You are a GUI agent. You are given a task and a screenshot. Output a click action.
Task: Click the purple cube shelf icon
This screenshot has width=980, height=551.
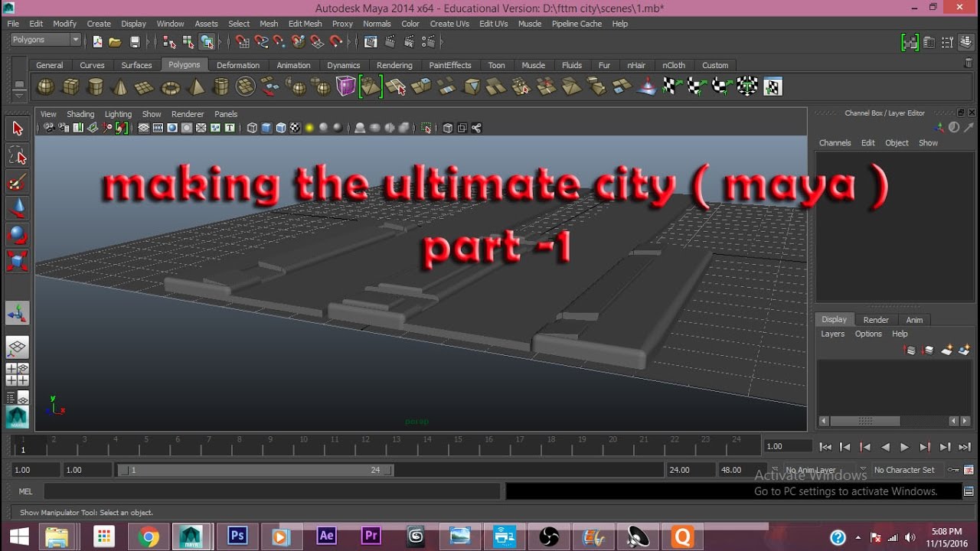pos(346,86)
